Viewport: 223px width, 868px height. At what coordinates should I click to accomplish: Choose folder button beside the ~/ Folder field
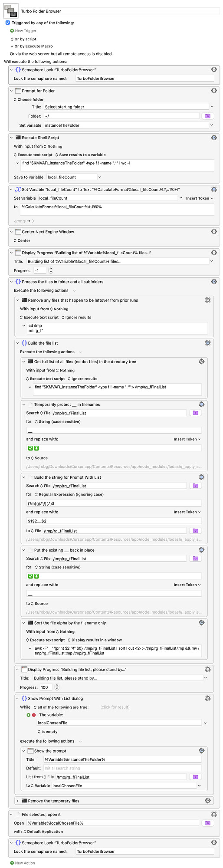click(207, 116)
